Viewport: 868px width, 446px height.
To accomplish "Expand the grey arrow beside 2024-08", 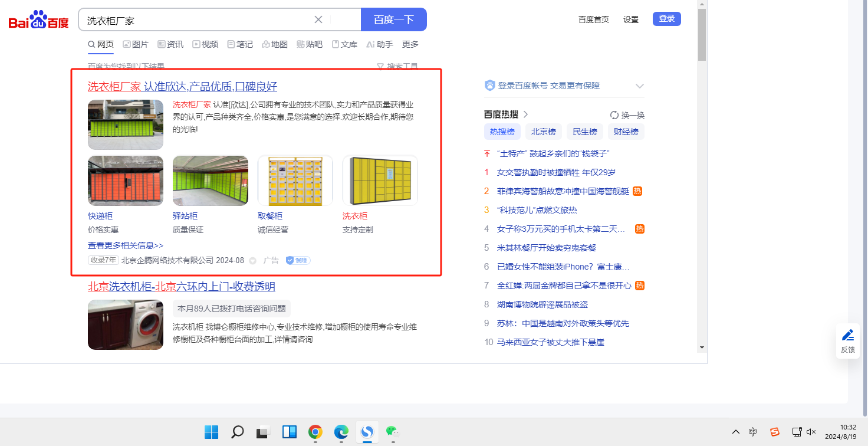I will pyautogui.click(x=252, y=261).
